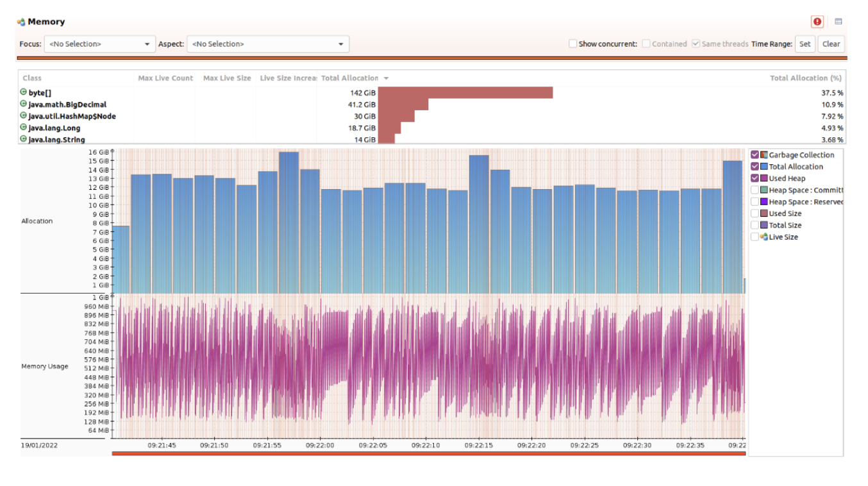Image resolution: width=868 pixels, height=486 pixels.
Task: Click the red time range bar below chart
Action: pyautogui.click(x=428, y=453)
